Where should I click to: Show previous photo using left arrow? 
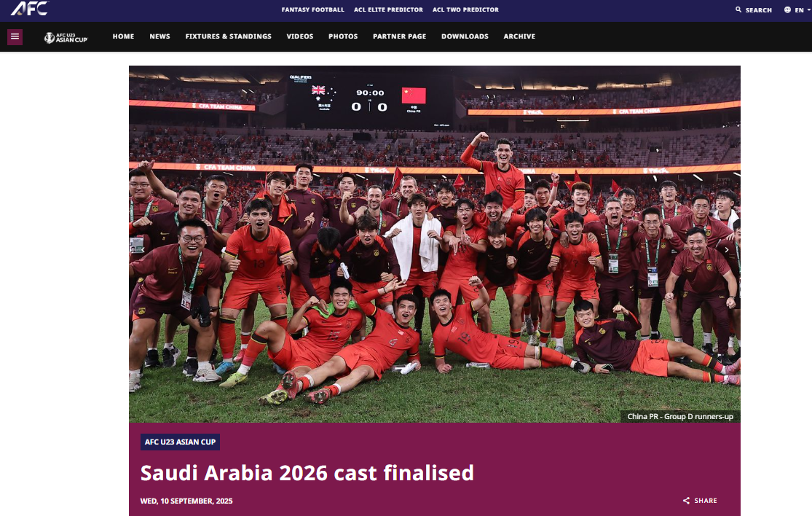pyautogui.click(x=143, y=250)
